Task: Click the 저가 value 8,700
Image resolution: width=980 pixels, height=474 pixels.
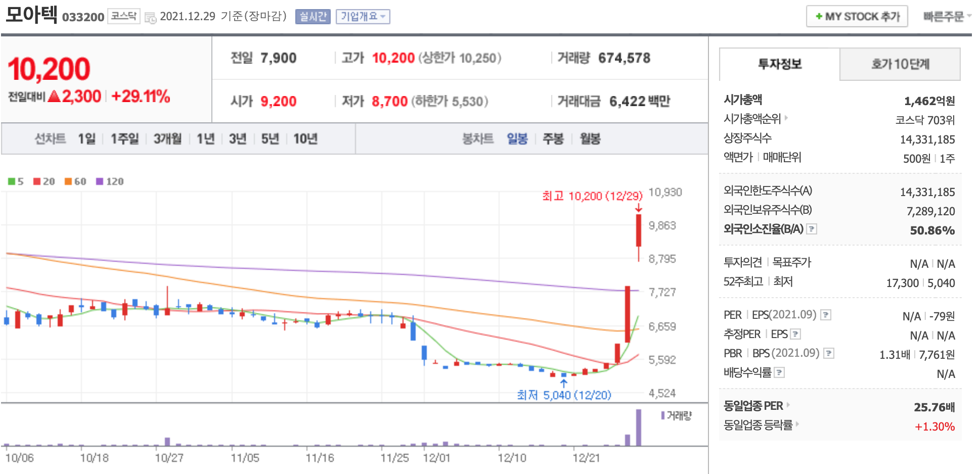Action: pyautogui.click(x=389, y=102)
